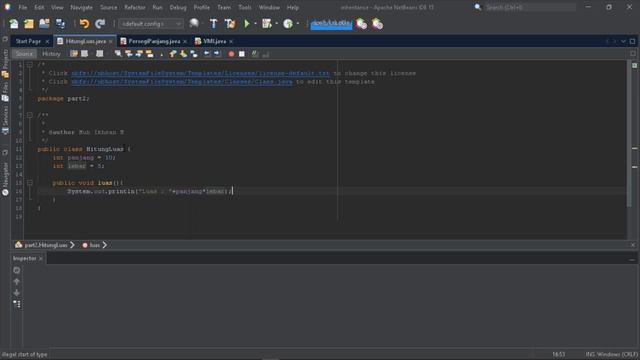Go to the Previous Bookmark icon
Image resolution: width=640 pixels, height=360 pixels.
[173, 54]
